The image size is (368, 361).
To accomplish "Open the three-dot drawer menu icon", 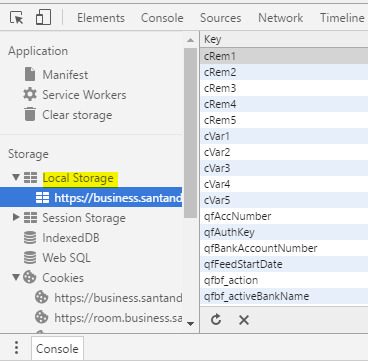I will 16,348.
